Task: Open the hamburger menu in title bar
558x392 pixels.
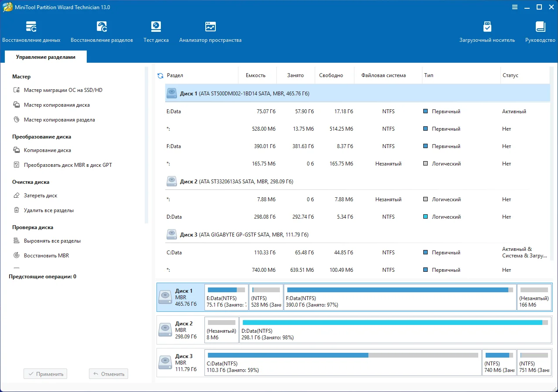Action: coord(515,7)
